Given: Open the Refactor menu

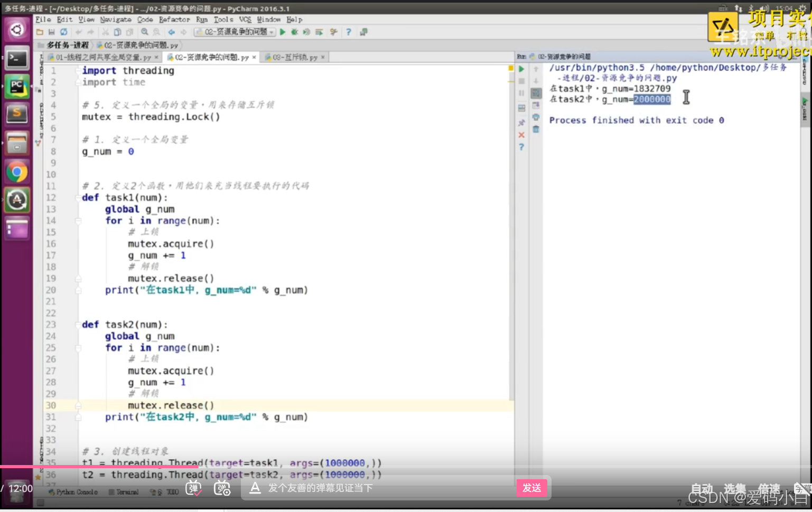Looking at the screenshot, I should (x=174, y=20).
